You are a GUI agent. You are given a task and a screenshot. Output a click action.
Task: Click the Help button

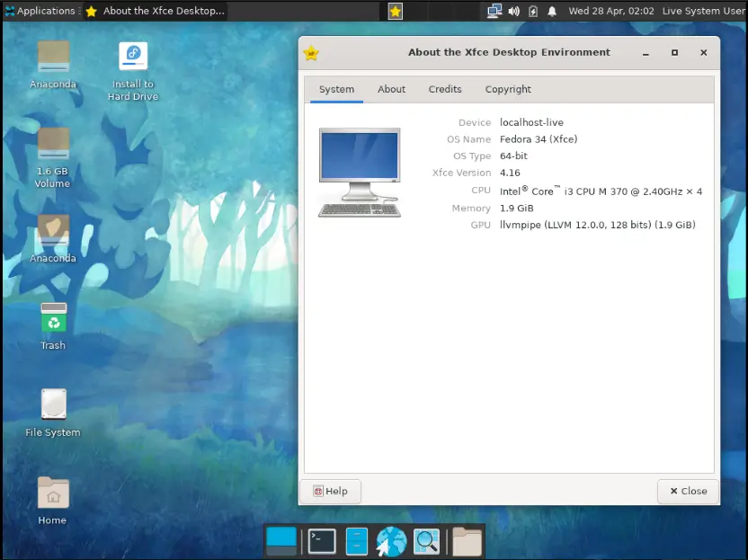tap(330, 491)
